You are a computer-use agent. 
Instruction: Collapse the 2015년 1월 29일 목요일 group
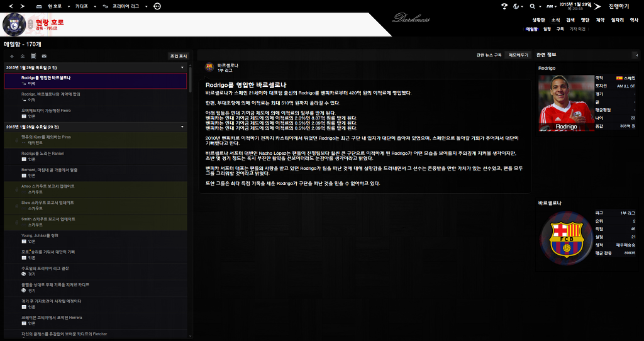(182, 67)
